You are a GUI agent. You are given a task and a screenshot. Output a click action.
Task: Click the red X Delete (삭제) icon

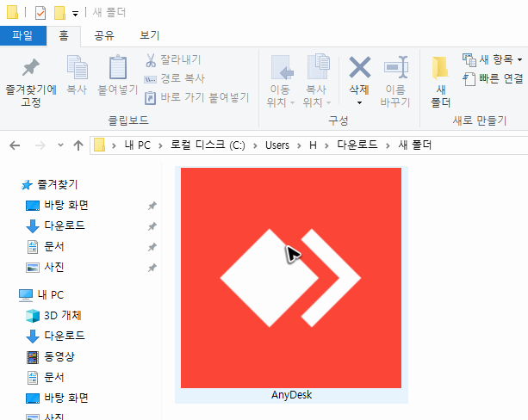pos(360,67)
